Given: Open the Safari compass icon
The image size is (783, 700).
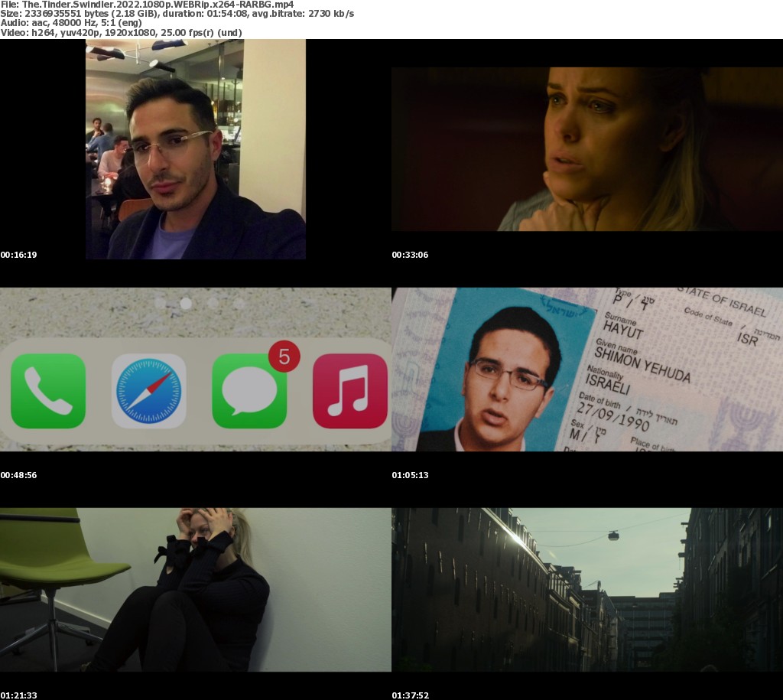Looking at the screenshot, I should (149, 391).
